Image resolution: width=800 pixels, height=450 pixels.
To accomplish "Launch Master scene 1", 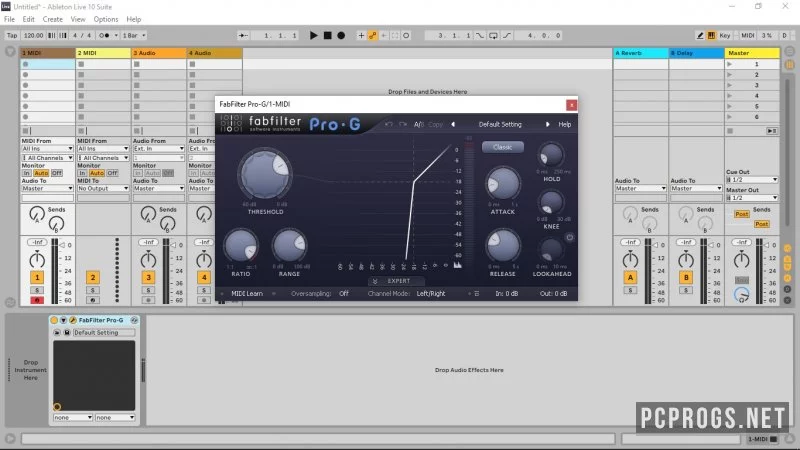I will coord(730,64).
